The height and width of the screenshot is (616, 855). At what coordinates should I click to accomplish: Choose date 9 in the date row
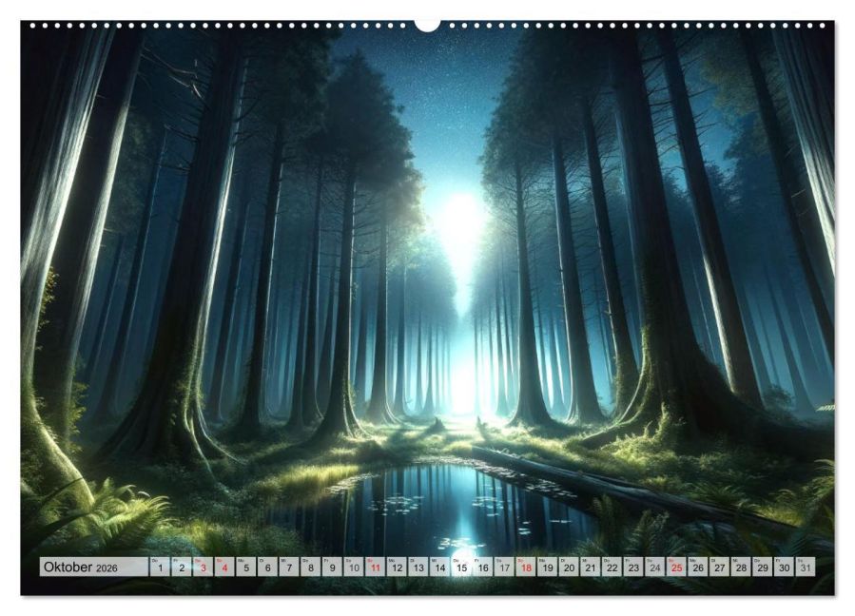tap(332, 567)
